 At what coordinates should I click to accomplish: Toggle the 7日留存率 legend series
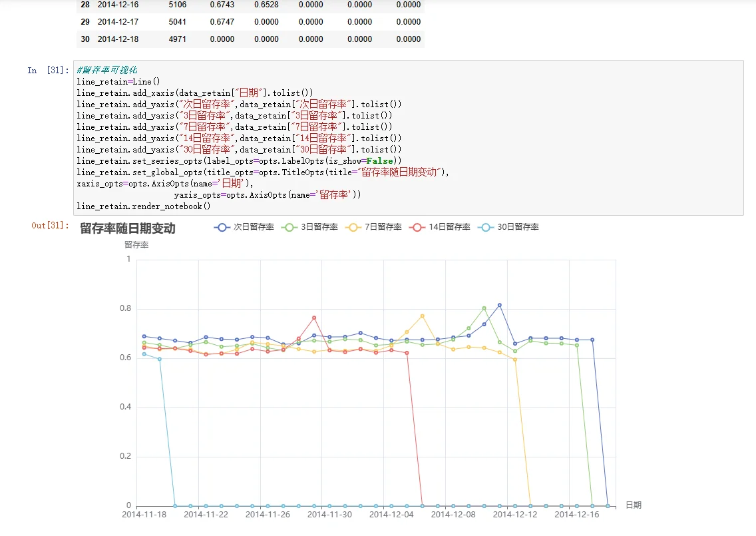tap(373, 227)
